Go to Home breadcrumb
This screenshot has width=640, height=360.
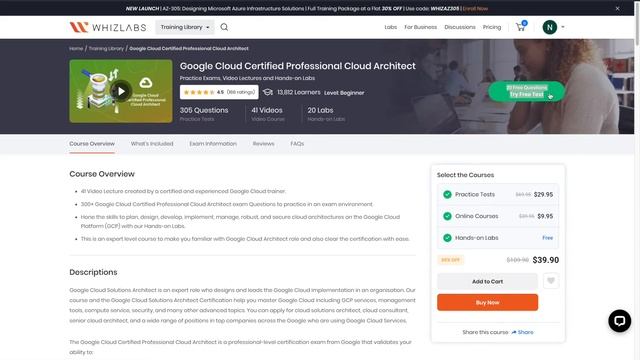76,49
